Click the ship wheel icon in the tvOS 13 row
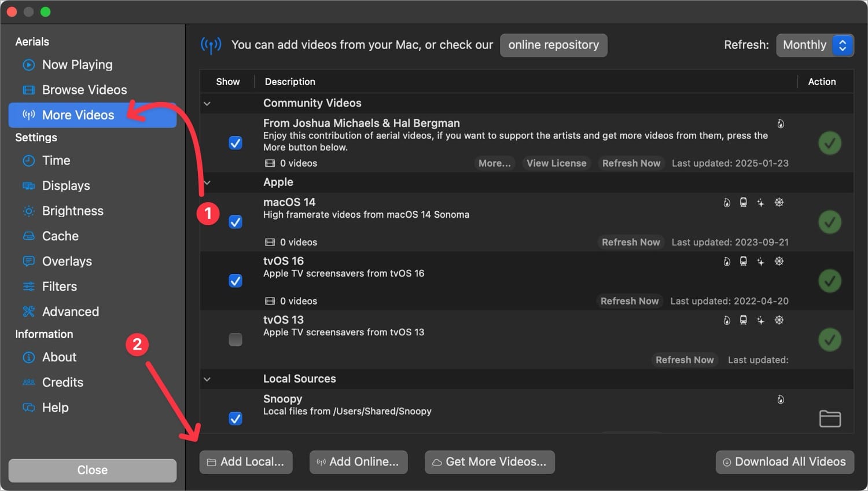Viewport: 868px width, 491px height. click(779, 320)
